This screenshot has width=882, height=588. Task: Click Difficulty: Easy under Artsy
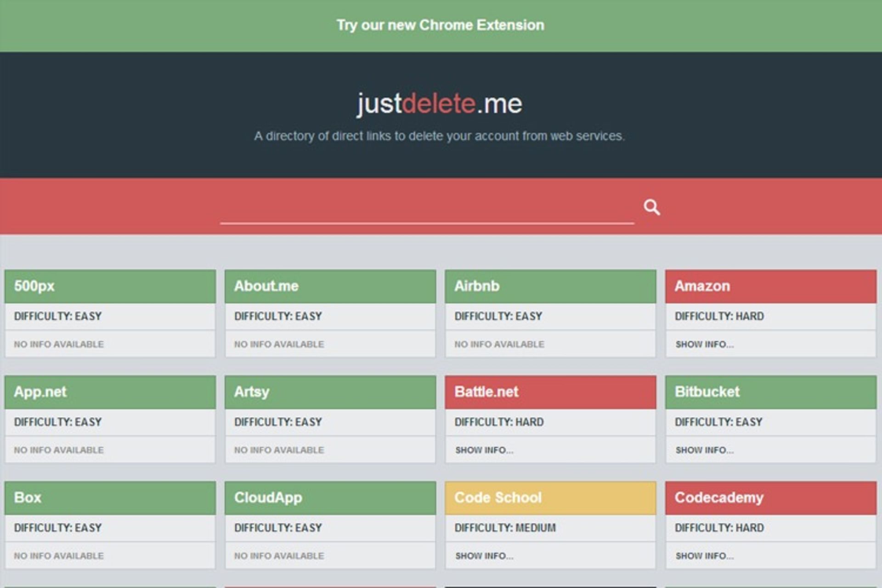pyautogui.click(x=278, y=422)
